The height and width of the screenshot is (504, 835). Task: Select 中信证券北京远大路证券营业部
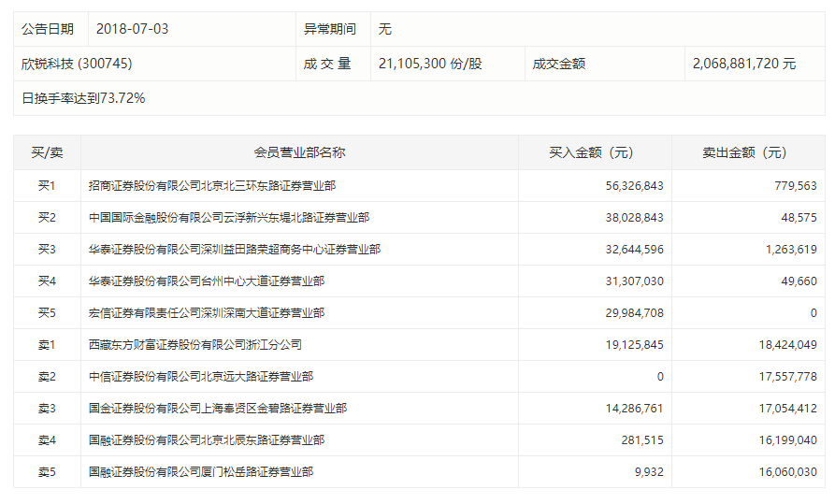click(x=201, y=377)
